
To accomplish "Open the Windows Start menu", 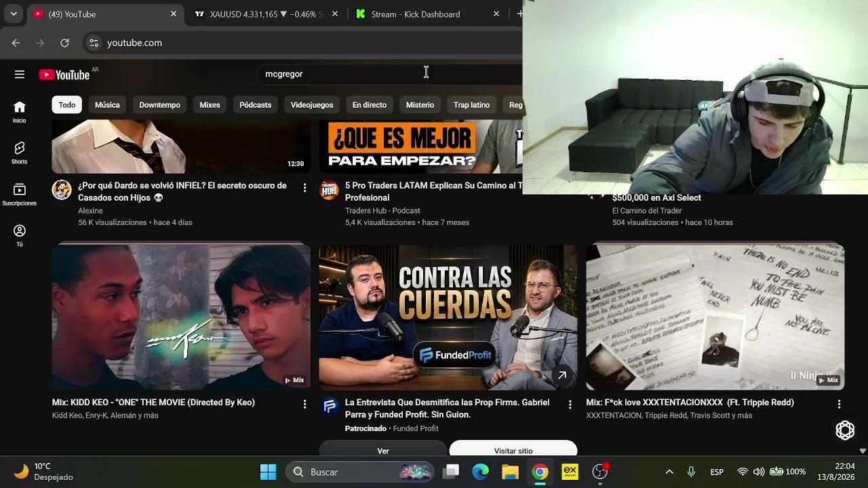I will tap(269, 472).
